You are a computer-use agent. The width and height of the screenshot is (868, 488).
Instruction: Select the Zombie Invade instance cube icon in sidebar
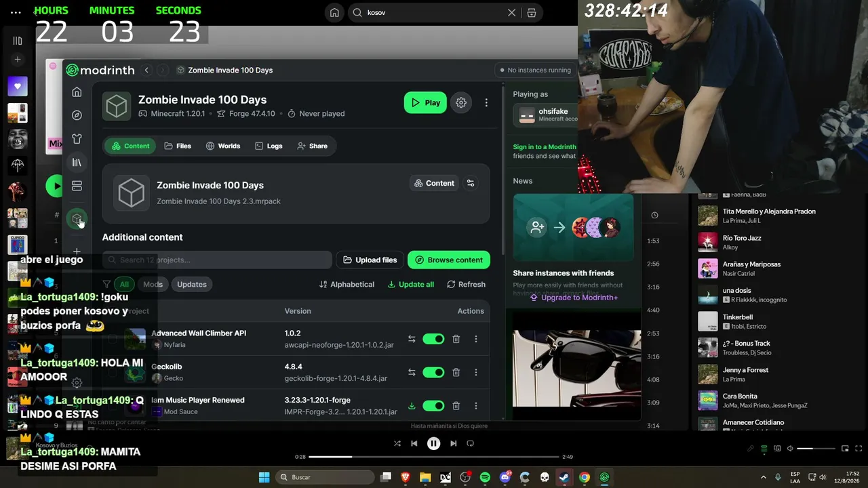coord(77,219)
